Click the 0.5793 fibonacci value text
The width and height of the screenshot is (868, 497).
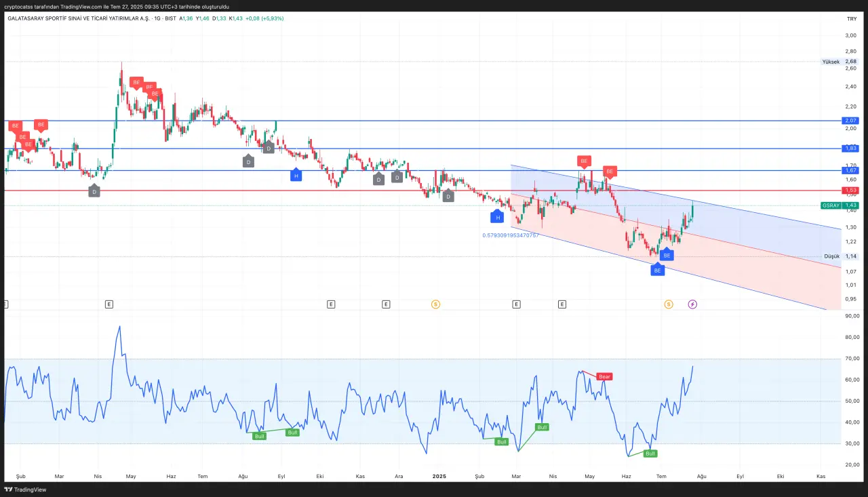pyautogui.click(x=511, y=235)
